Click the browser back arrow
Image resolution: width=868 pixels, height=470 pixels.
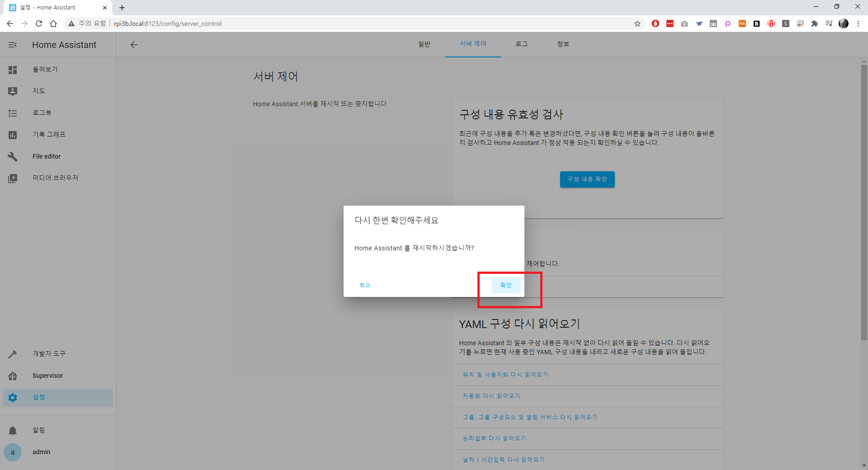coord(10,23)
